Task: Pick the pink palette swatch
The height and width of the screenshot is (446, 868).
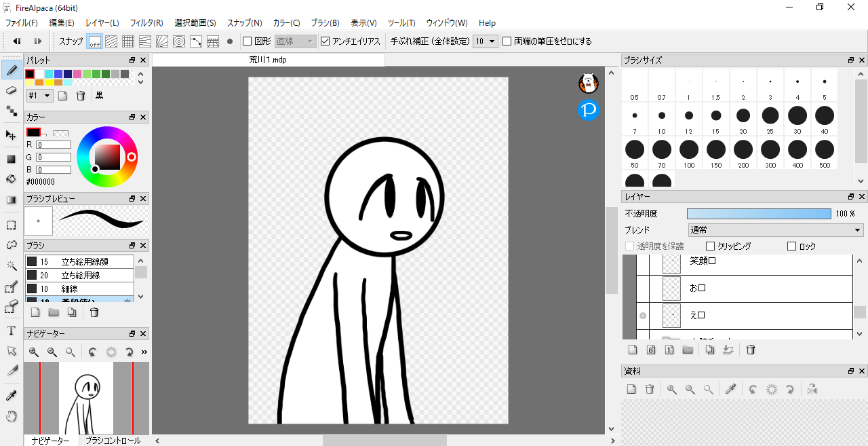Action: point(77,74)
